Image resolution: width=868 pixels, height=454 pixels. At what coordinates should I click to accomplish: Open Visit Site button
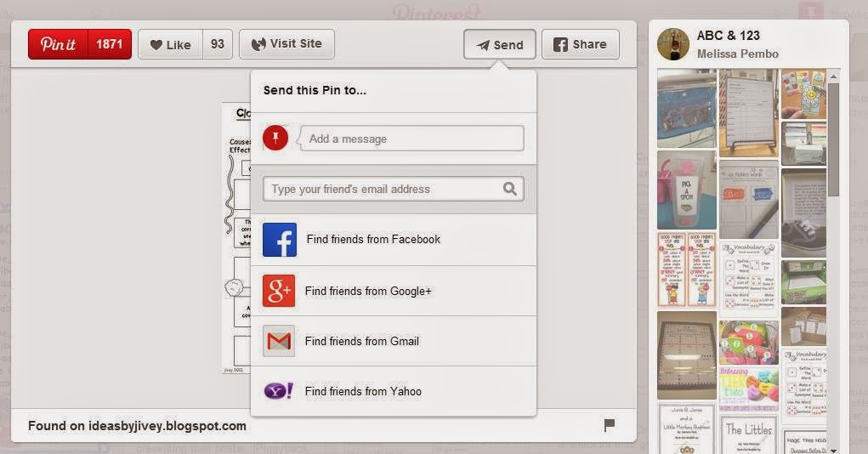point(286,43)
